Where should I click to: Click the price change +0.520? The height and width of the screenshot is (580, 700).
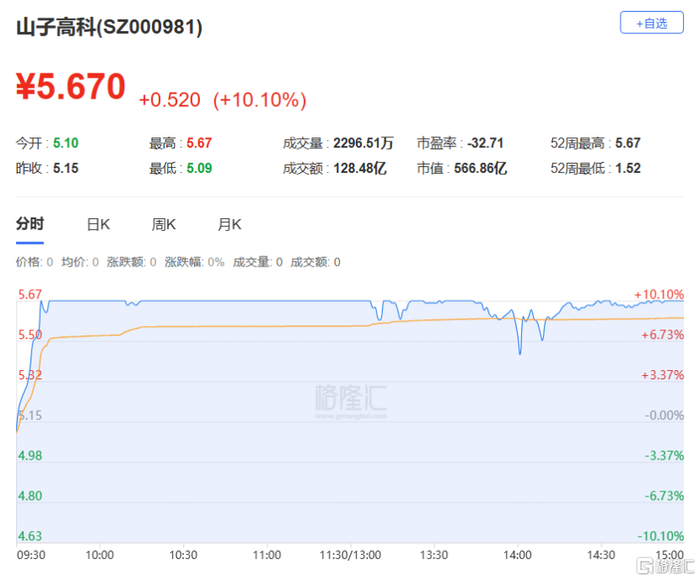(x=170, y=100)
